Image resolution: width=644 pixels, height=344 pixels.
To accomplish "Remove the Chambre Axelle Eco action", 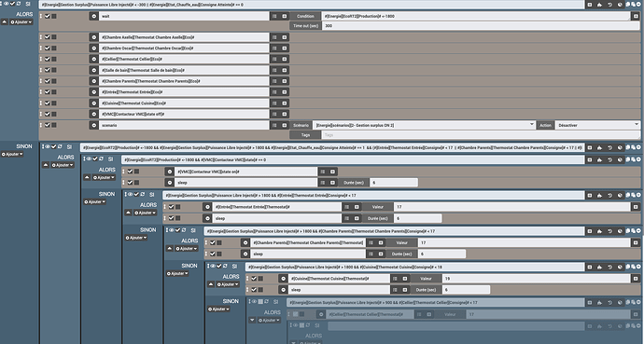I will [x=93, y=37].
